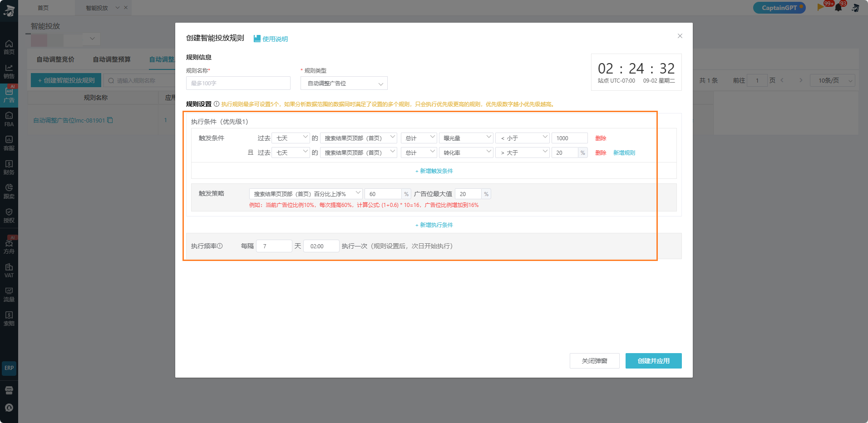The width and height of the screenshot is (868, 423).
Task: Open the 广告 ads sidebar icon
Action: tap(9, 95)
